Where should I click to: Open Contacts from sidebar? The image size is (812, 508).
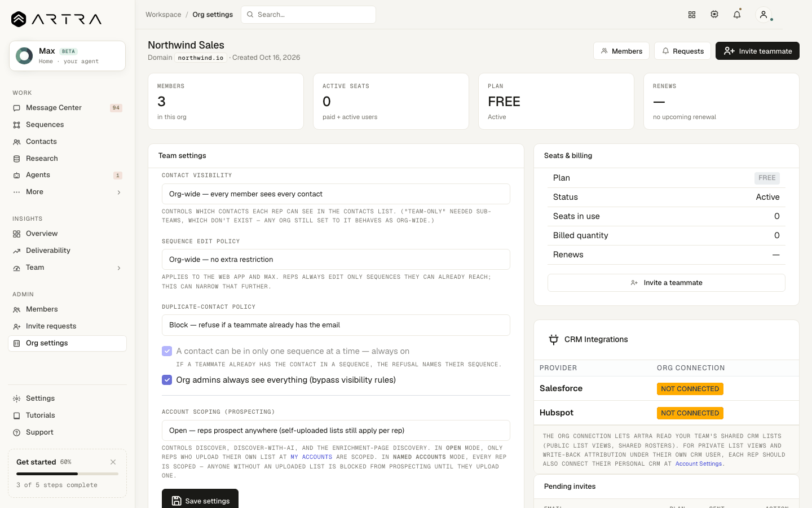tap(68, 142)
